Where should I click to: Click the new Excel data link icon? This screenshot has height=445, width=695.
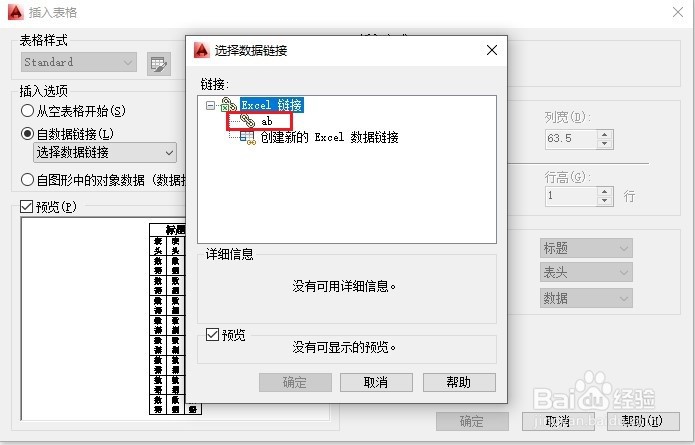(x=248, y=137)
